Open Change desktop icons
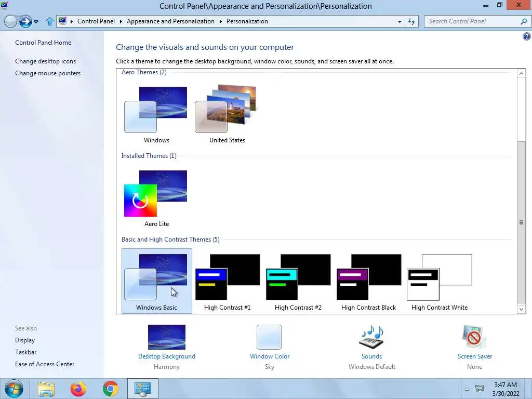532x399 pixels. coord(46,61)
